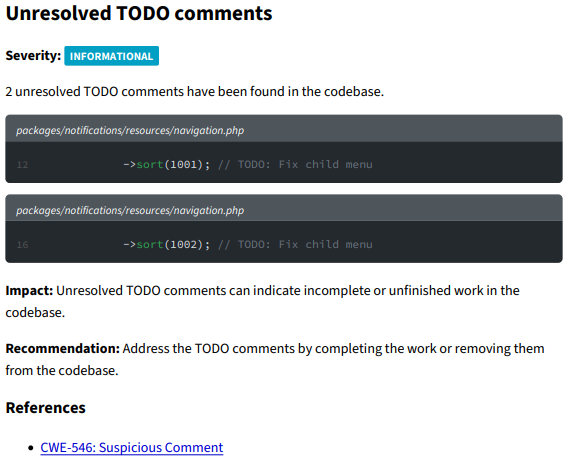The image size is (571, 461).
Task: Click the sort(1002) code call
Action: point(173,244)
